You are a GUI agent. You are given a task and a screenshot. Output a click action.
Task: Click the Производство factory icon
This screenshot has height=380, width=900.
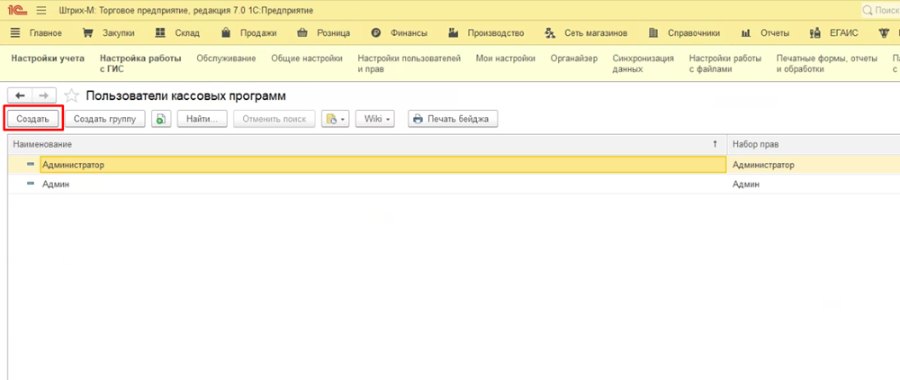coord(453,33)
